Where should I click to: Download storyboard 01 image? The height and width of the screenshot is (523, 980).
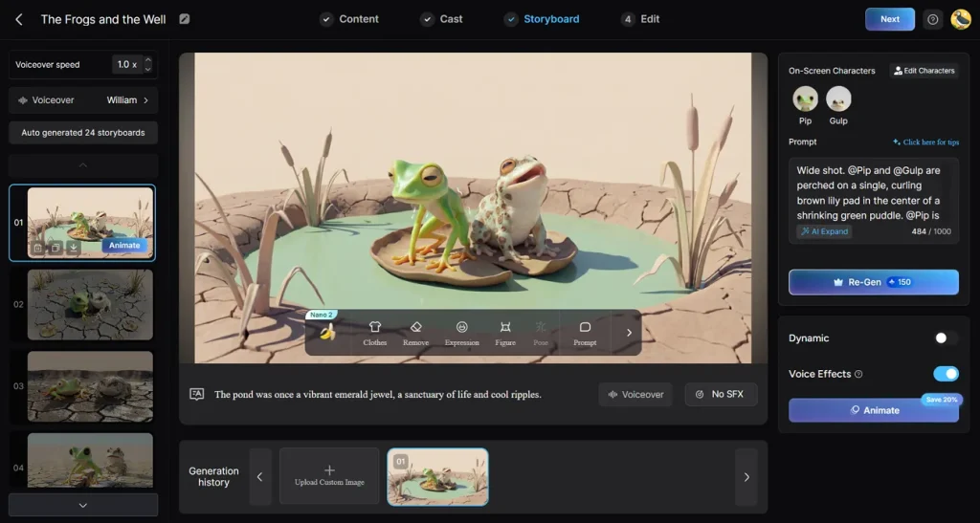click(x=73, y=248)
